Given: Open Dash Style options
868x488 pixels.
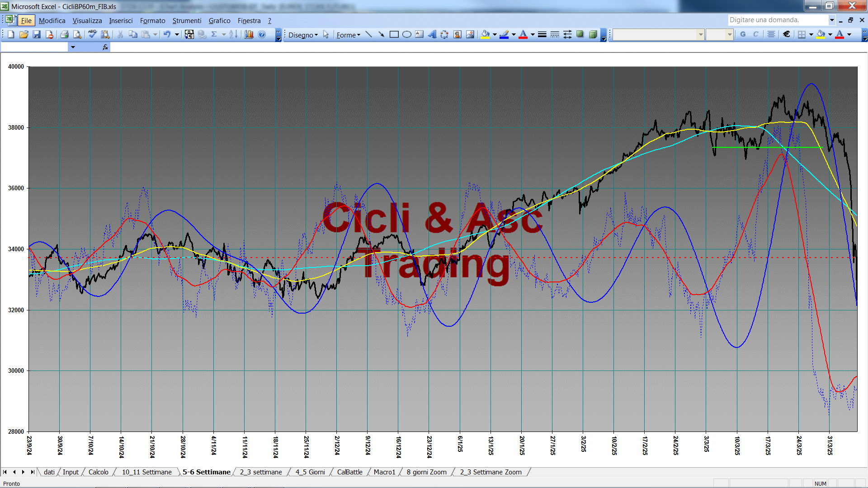Looking at the screenshot, I should (555, 34).
